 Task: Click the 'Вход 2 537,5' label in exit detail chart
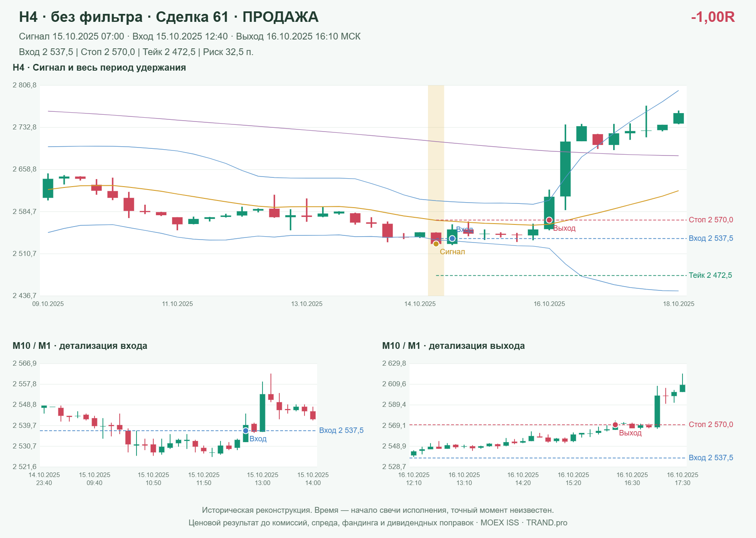(711, 458)
